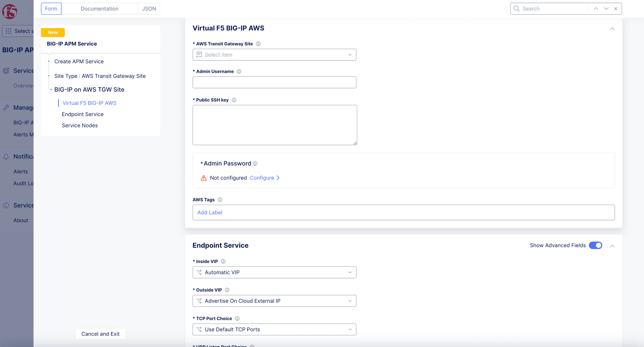644x347 pixels.
Task: Click the Admin Password info icon
Action: pyautogui.click(x=255, y=163)
